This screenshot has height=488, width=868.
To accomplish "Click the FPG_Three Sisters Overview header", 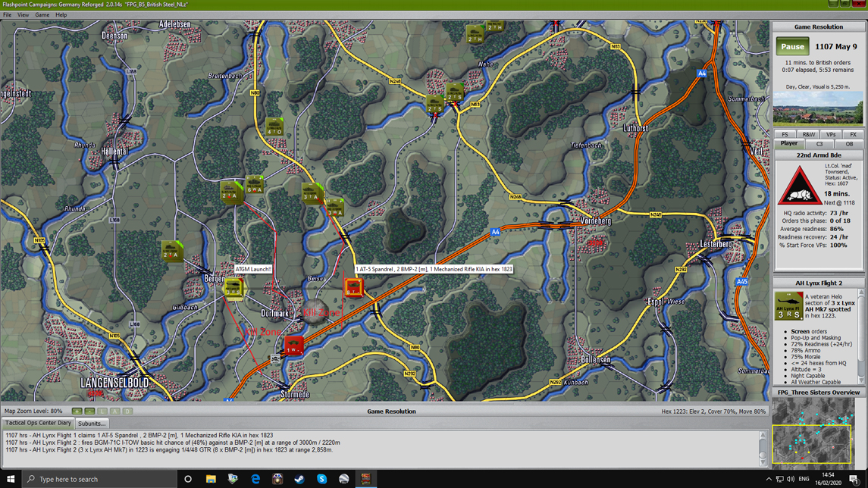I will click(x=818, y=393).
